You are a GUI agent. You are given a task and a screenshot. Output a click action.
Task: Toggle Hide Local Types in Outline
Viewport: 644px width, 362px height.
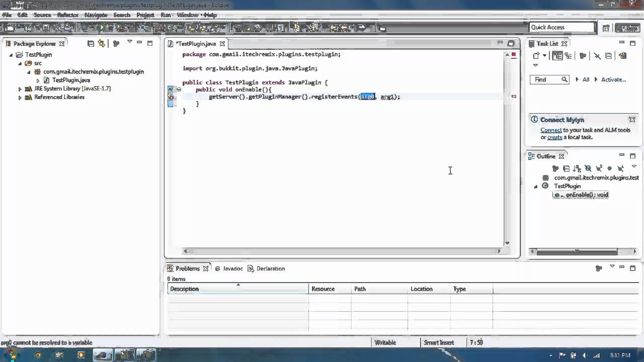click(621, 168)
